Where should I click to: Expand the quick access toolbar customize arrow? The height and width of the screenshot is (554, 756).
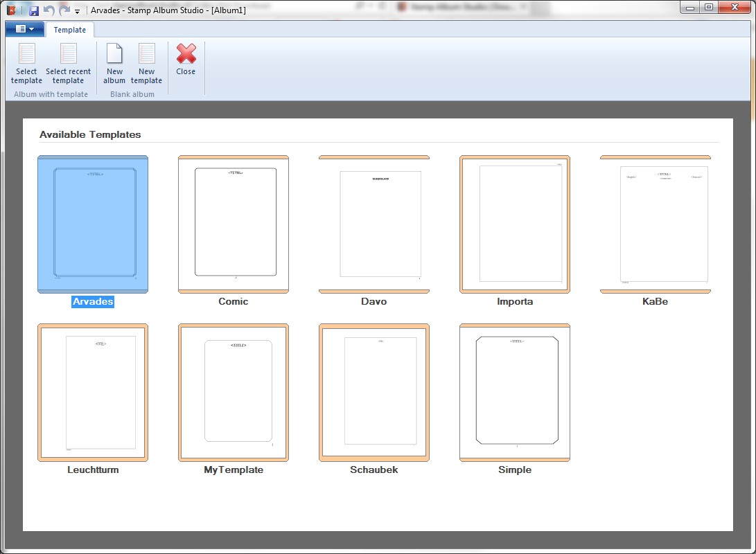tap(77, 12)
